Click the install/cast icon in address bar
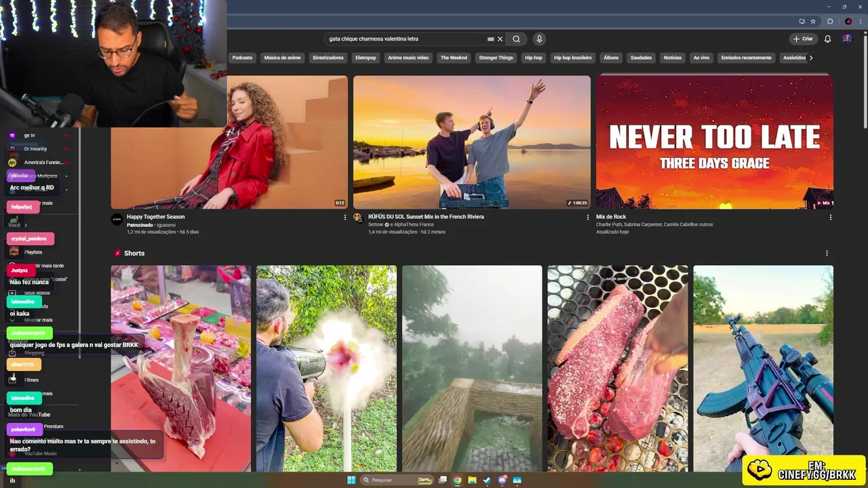Screen dimensions: 868x488 point(802,21)
